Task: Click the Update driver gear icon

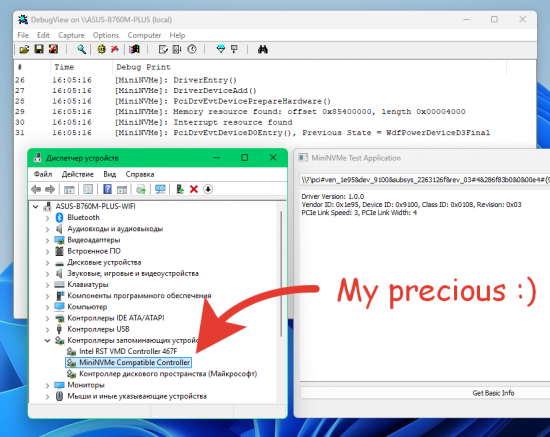Action: (141, 189)
